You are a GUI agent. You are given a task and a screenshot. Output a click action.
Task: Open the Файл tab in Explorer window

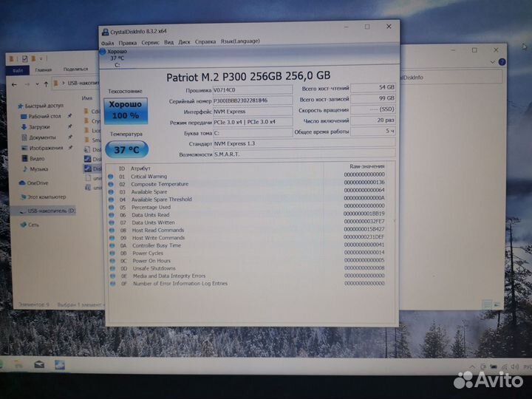[18, 71]
